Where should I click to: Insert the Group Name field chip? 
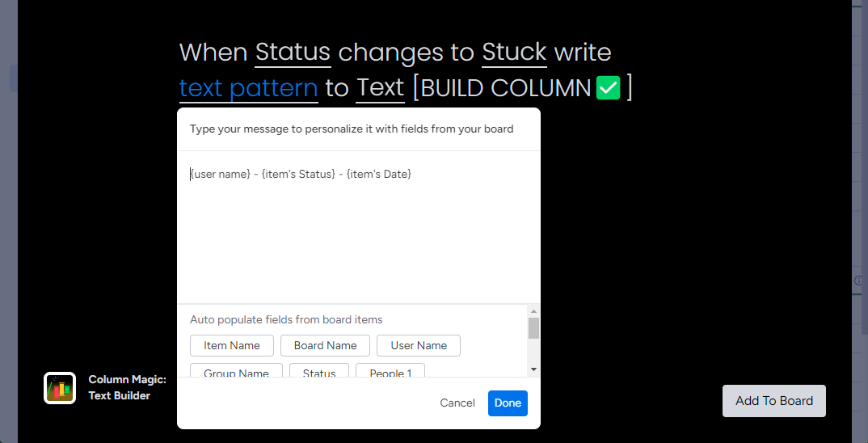point(236,370)
